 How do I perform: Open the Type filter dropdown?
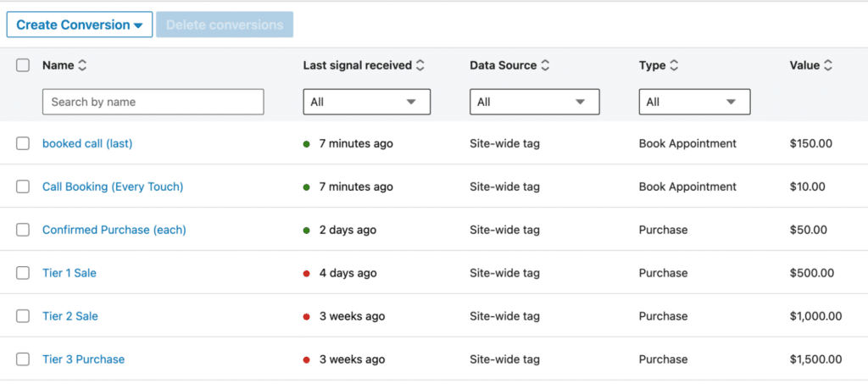click(x=693, y=102)
